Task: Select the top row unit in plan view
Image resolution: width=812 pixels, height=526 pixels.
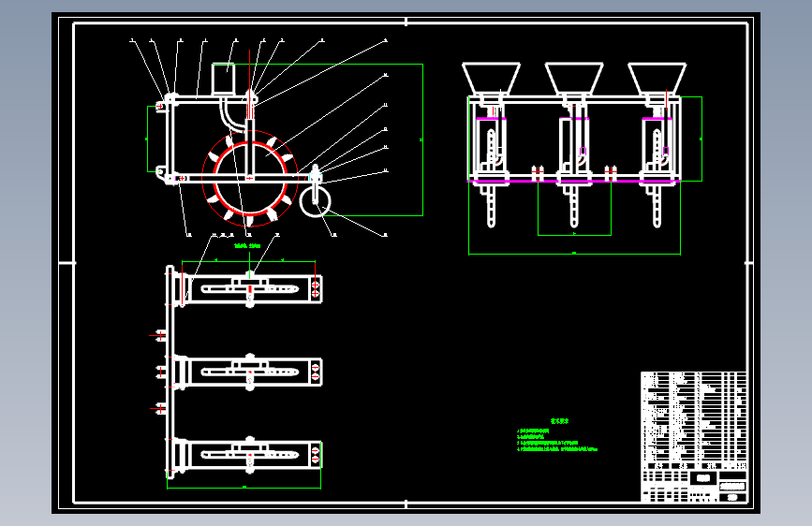Action: coord(247,289)
